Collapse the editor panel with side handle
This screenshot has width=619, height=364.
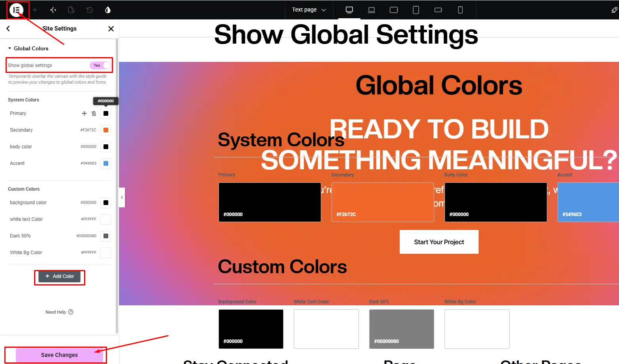pyautogui.click(x=122, y=197)
